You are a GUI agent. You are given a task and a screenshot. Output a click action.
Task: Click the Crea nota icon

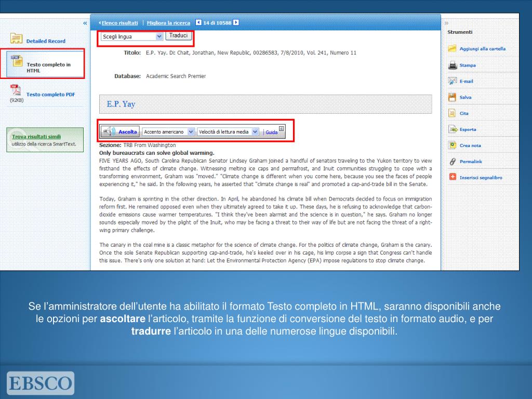(452, 145)
